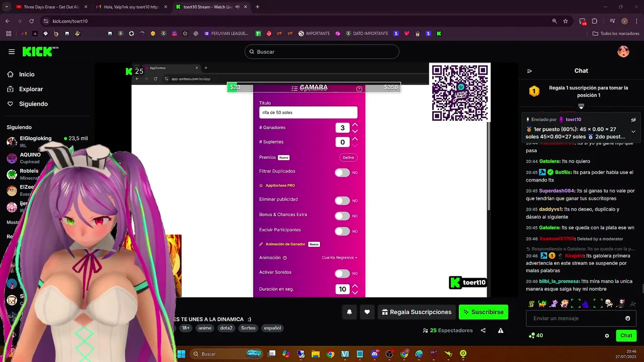Open Discord from the taskbar
644x362 pixels.
point(374,354)
